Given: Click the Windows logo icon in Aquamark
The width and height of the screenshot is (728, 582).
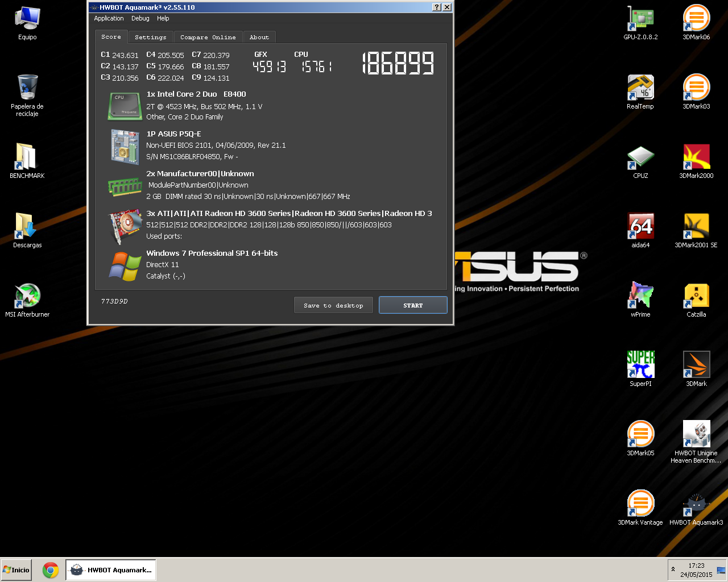Looking at the screenshot, I should 125,266.
